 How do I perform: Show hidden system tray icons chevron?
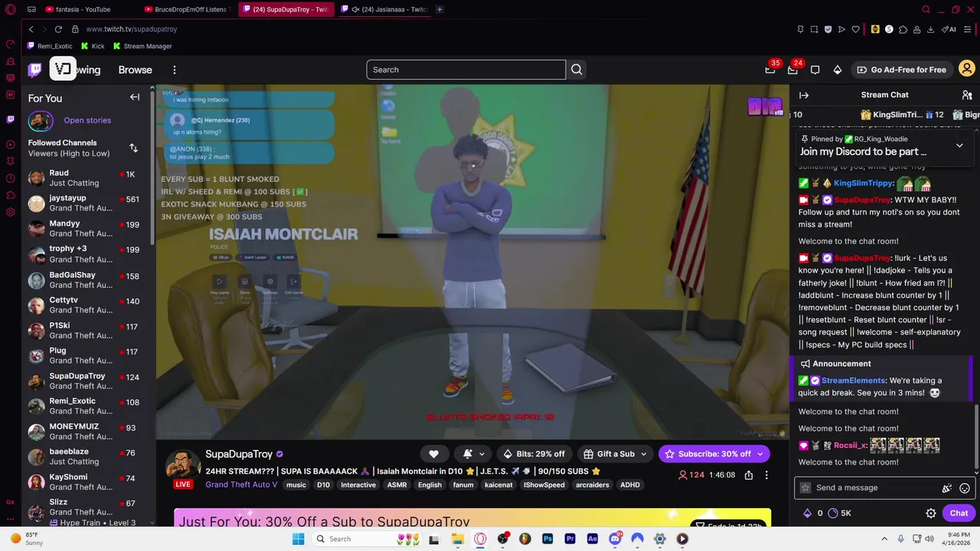[884, 539]
